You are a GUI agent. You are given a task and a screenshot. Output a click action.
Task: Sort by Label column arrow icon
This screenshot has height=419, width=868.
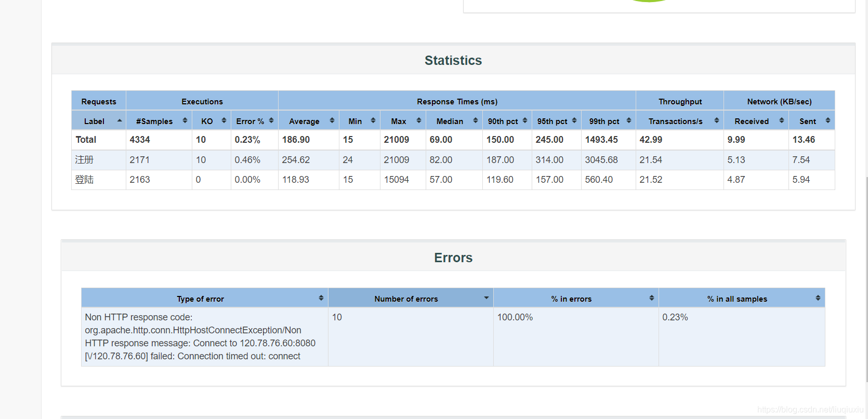click(x=120, y=120)
